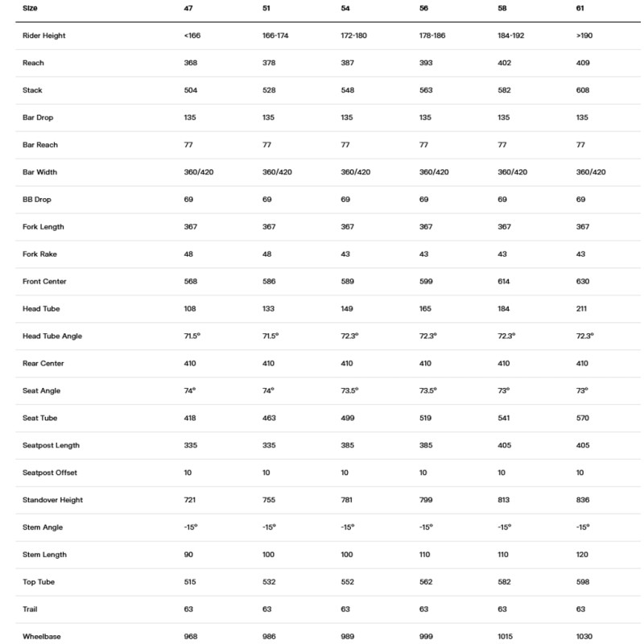Click the Bar Width row label

40,172
